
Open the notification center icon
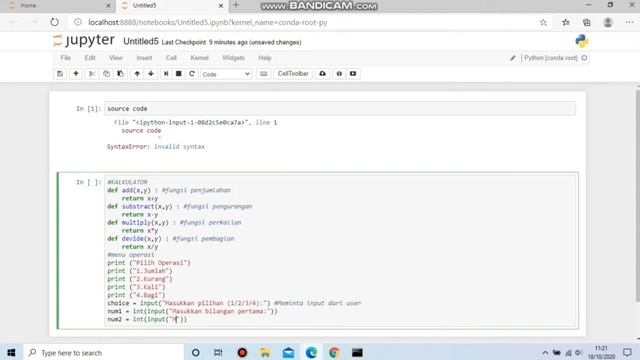627,352
